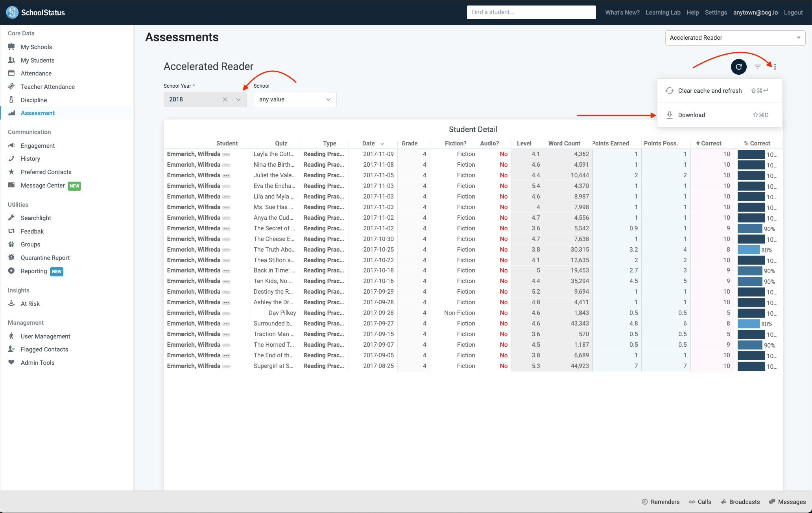
Task: Click the Flagged Contacts icon
Action: click(11, 349)
